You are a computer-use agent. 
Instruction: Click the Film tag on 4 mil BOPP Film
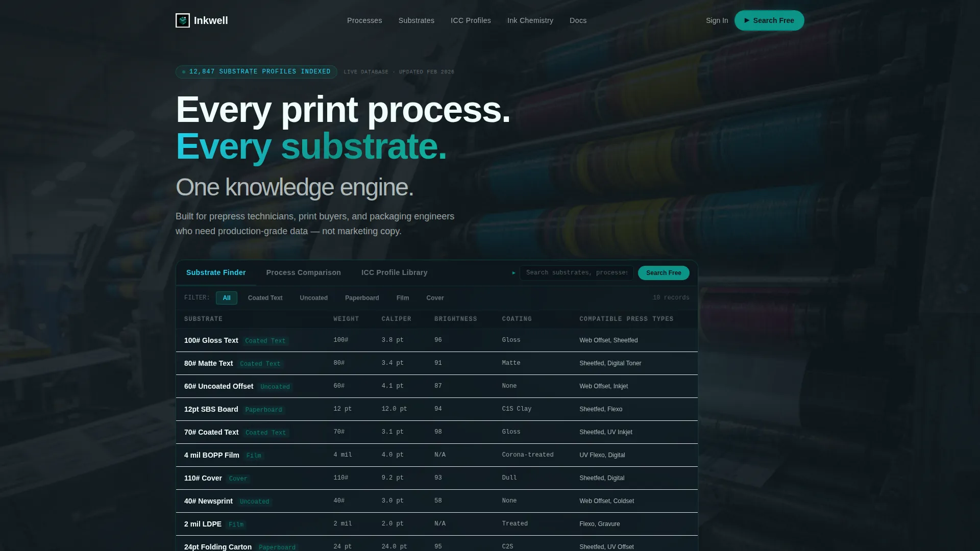coord(254,456)
